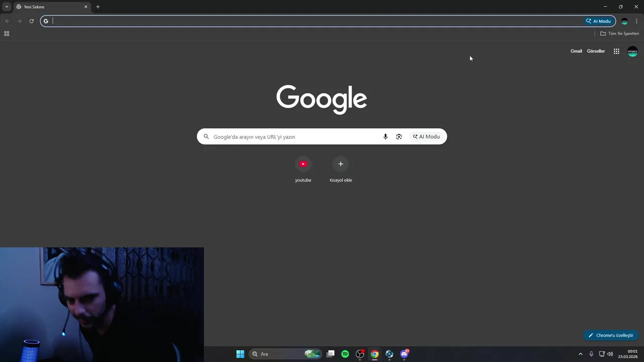This screenshot has height=362, width=644.
Task: Open Spotify from the taskbar
Action: 345,354
